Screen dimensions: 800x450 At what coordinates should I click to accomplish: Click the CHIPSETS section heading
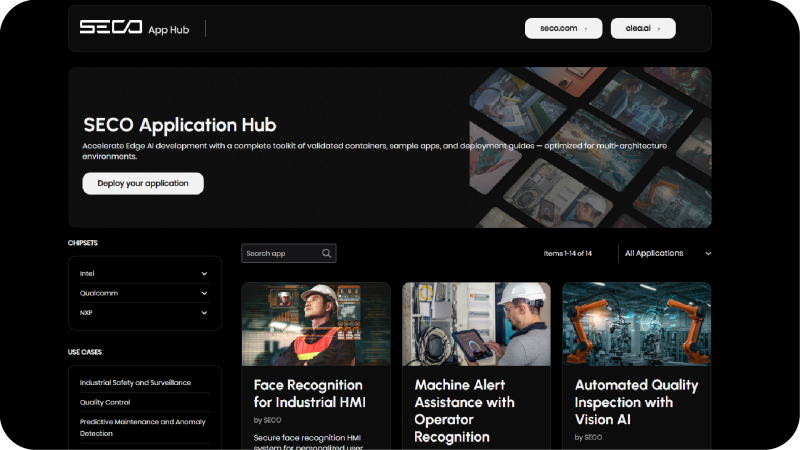(x=83, y=243)
